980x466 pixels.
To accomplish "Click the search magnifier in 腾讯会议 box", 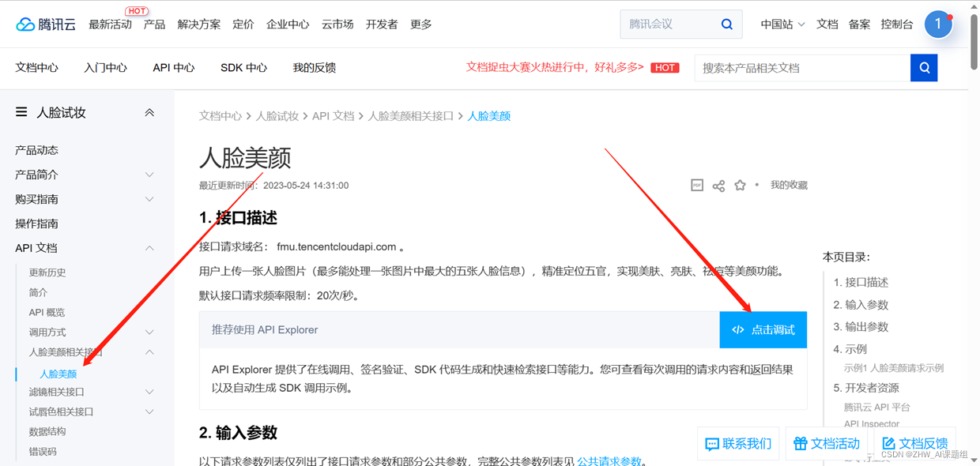I will coord(727,24).
